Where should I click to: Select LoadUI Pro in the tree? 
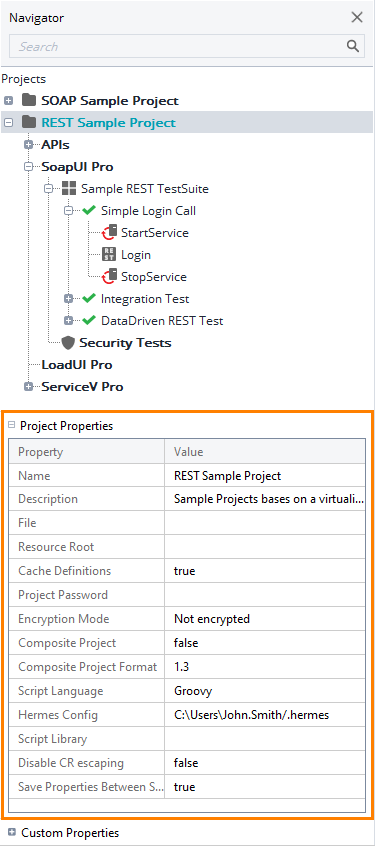coord(77,365)
